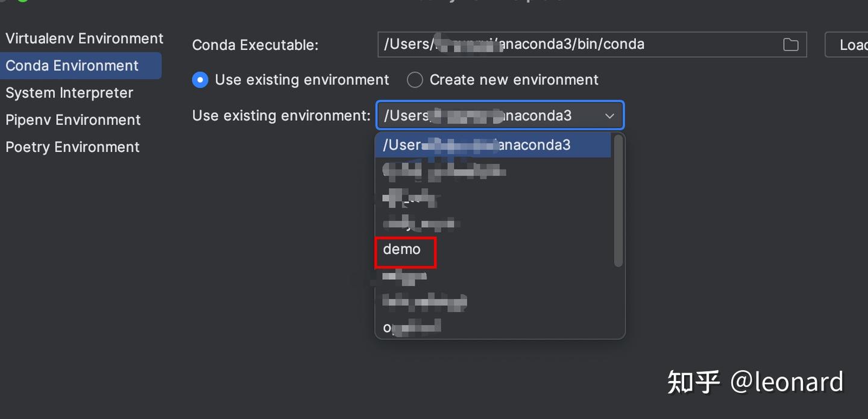Click the green window zoom button
Viewport: 868px width, 419px height.
pos(22,1)
